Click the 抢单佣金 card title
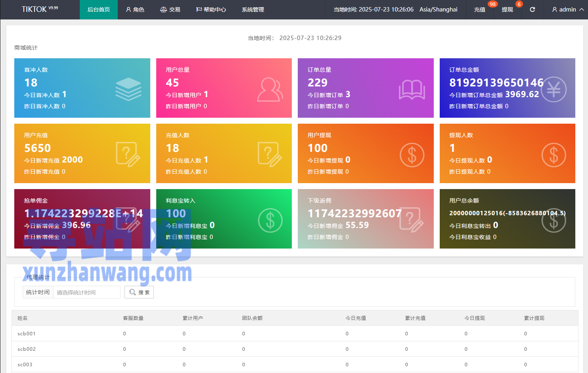The height and width of the screenshot is (373, 588). (x=36, y=201)
